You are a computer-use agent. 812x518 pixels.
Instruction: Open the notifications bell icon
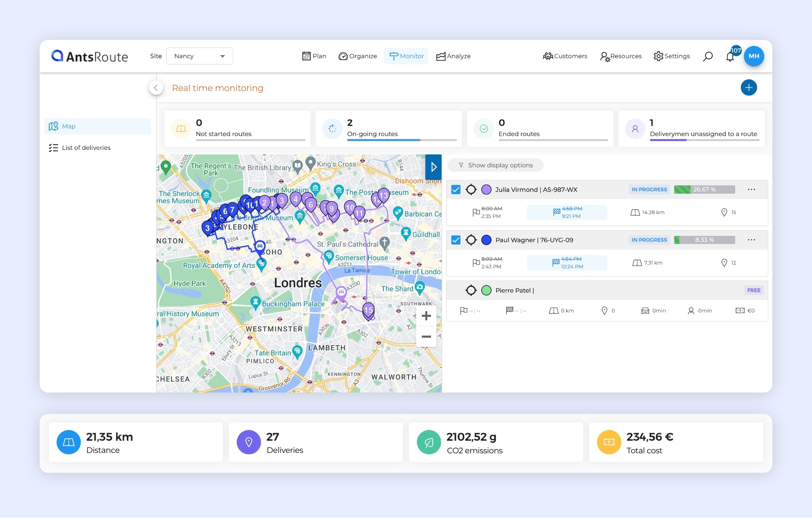[x=730, y=57]
